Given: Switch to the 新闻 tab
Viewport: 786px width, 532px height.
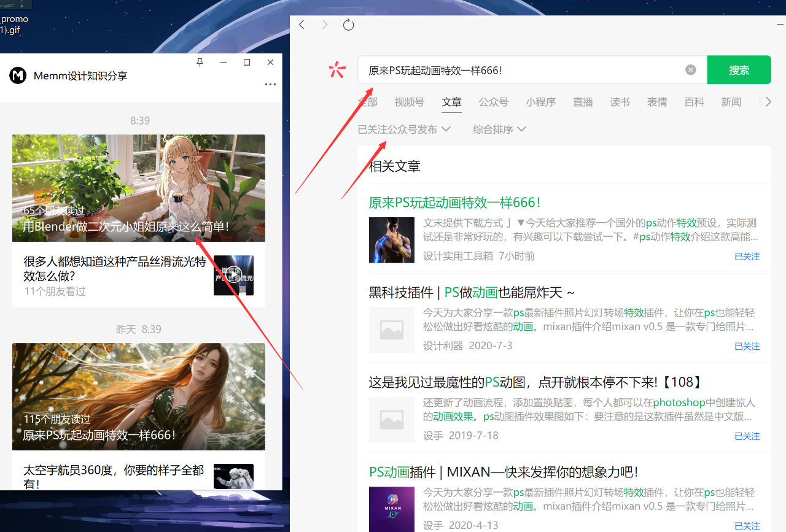Looking at the screenshot, I should (731, 102).
